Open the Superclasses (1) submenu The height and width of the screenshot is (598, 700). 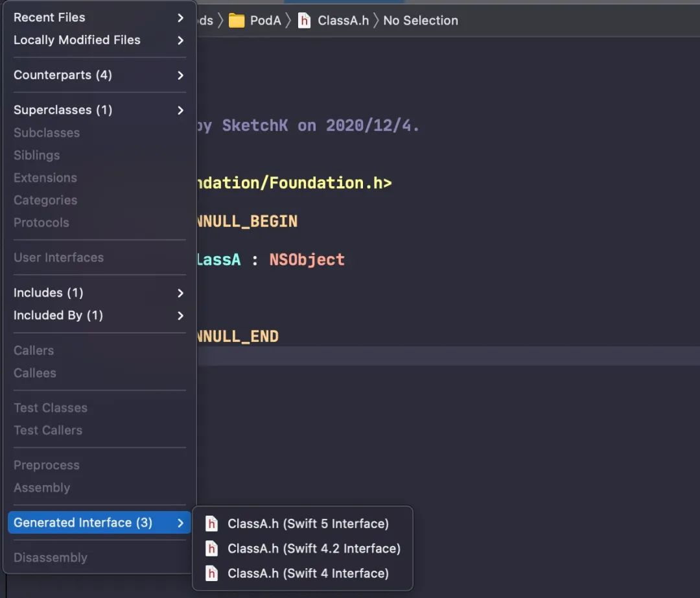coord(63,110)
